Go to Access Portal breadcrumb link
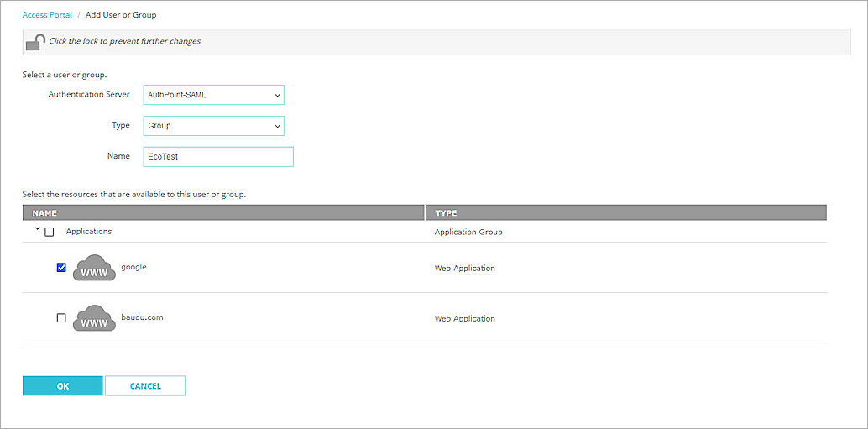 click(x=47, y=15)
